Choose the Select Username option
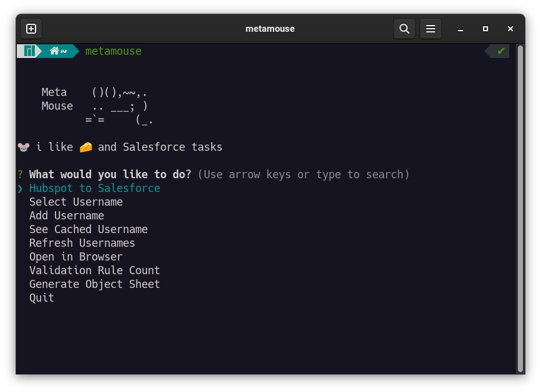Viewport: 541px width, 392px height. click(76, 202)
